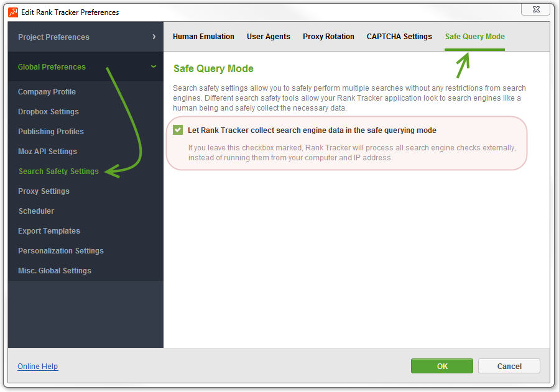Confirm changes with the OK button
Viewport: 559px width, 392px height.
442,366
